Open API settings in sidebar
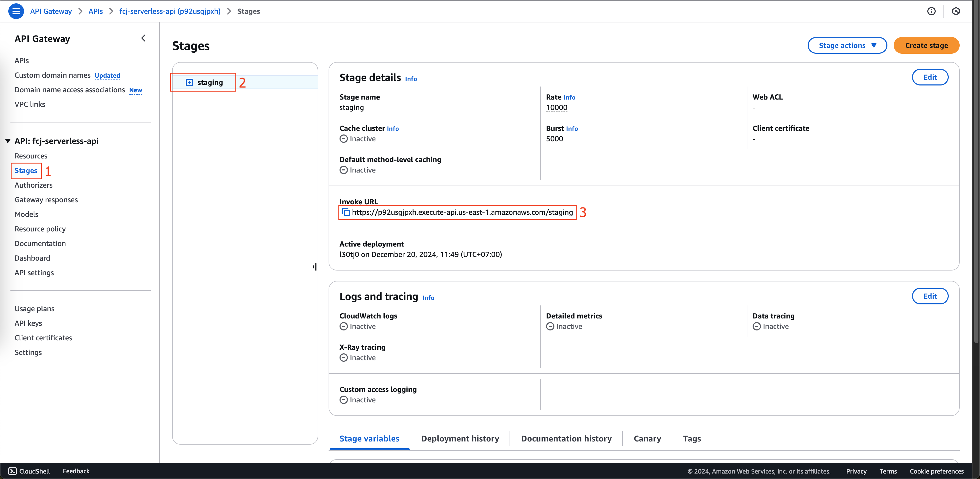 pos(34,273)
